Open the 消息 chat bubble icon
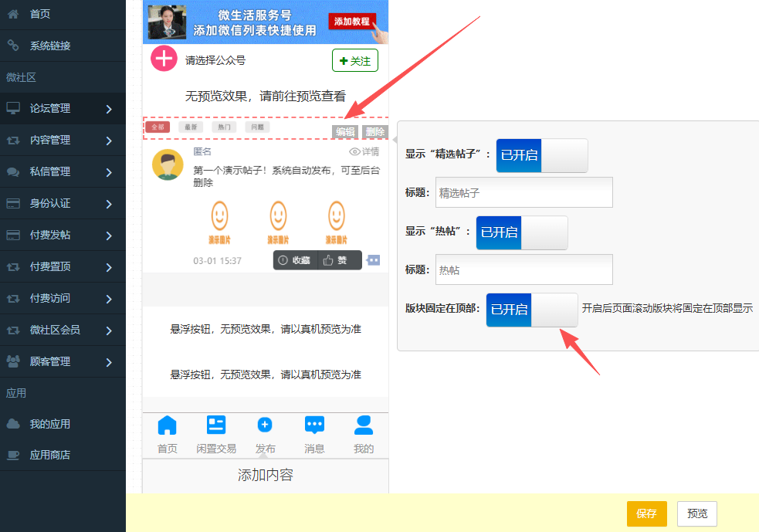Screen dimensions: 759x532 (x=314, y=425)
